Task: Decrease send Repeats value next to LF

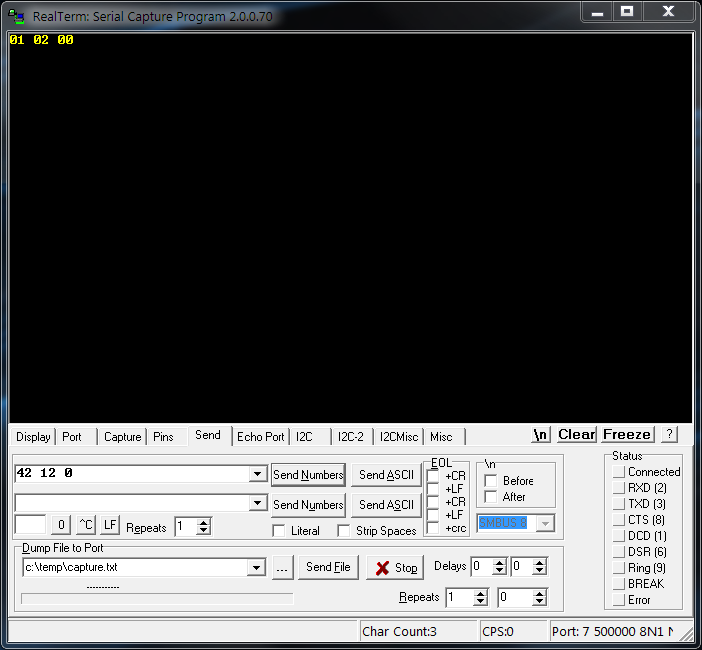Action: (x=204, y=530)
